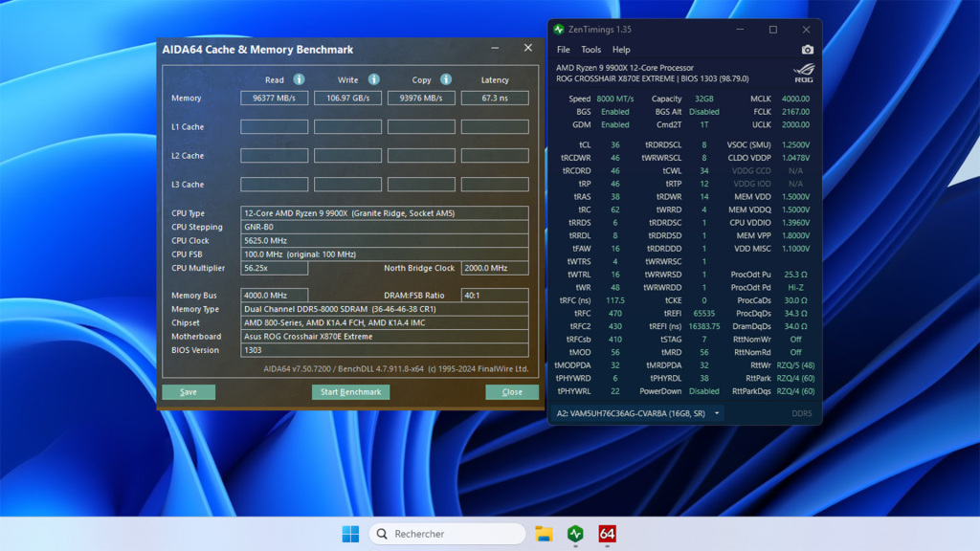Click MEM VDD value 1.5000V
This screenshot has width=980, height=551.
click(795, 197)
